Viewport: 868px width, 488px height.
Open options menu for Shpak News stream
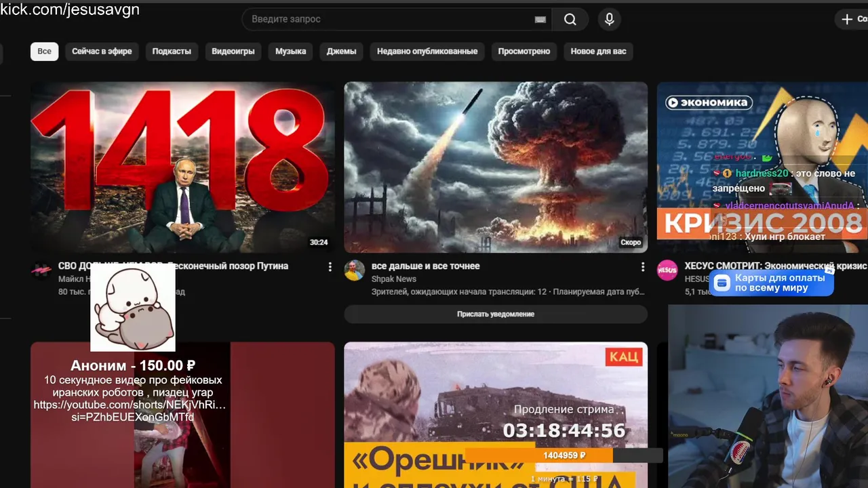click(x=643, y=267)
